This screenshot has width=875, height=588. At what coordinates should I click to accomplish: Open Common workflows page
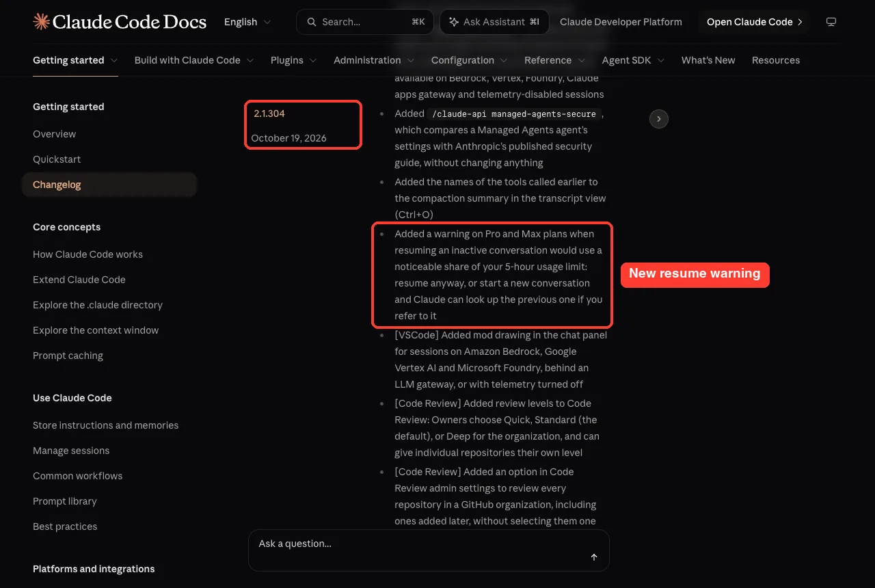coord(77,476)
